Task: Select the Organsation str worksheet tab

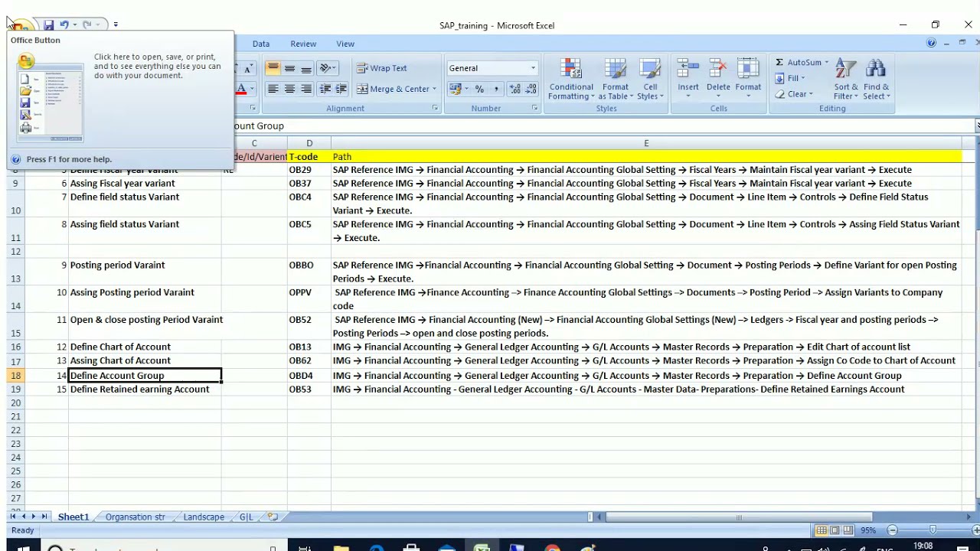Action: pyautogui.click(x=136, y=517)
